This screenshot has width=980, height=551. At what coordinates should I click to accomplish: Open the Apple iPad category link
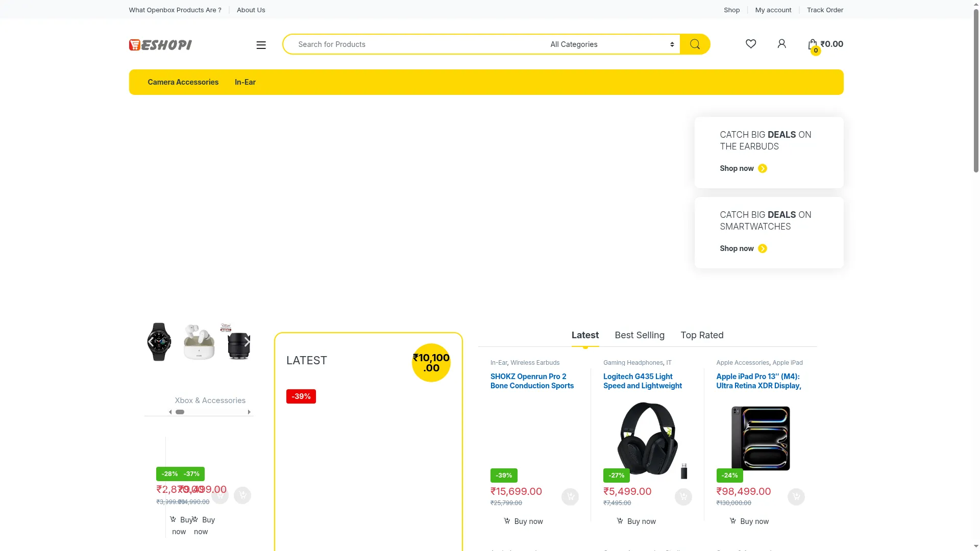point(788,363)
